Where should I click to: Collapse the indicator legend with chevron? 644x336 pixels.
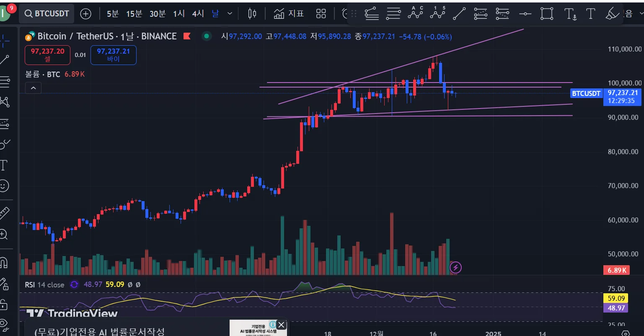tap(33, 88)
